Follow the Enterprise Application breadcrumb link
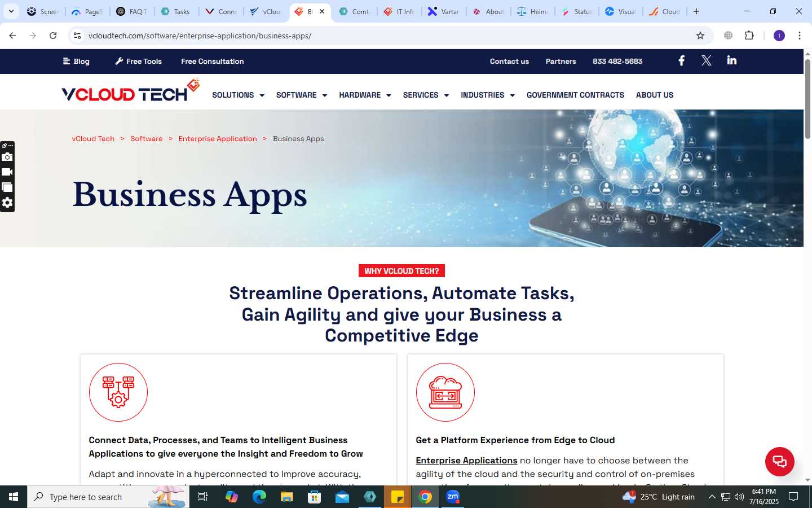The height and width of the screenshot is (508, 812). [218, 139]
